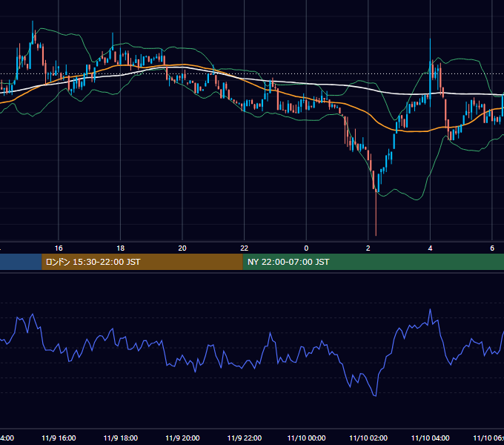Click the 2 hour label on the chart axis
This screenshot has width=504, height=445.
(x=368, y=248)
